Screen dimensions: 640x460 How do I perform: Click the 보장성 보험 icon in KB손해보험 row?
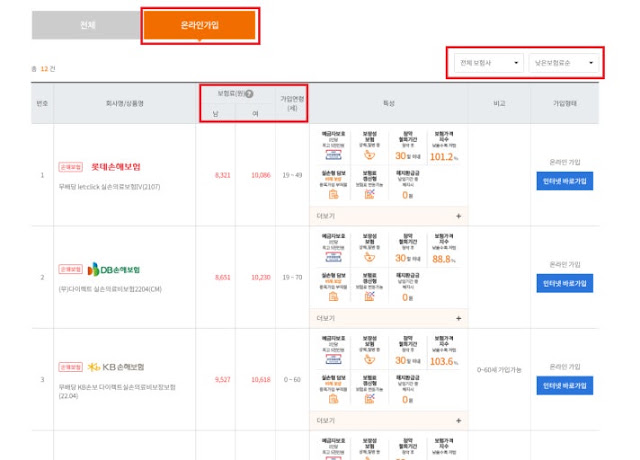pyautogui.click(x=369, y=360)
